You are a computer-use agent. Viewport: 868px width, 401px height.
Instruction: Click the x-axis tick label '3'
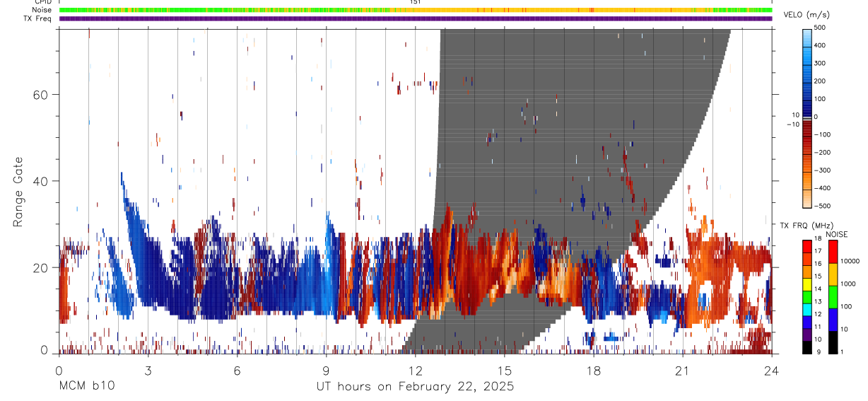148,371
